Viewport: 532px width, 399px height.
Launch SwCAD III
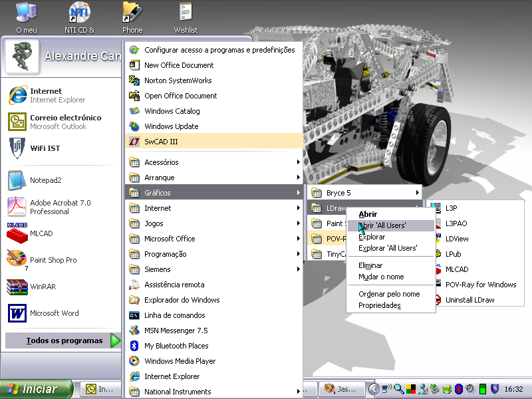(213, 142)
